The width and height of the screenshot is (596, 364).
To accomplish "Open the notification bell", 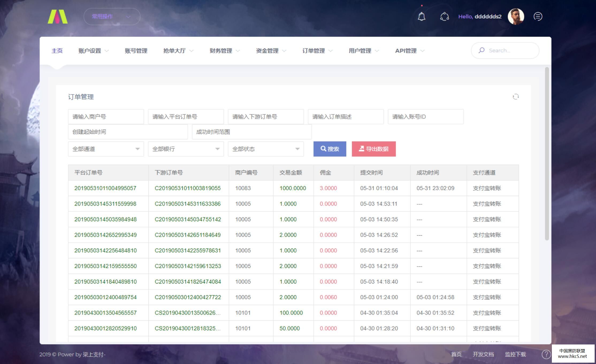I will coord(422,17).
